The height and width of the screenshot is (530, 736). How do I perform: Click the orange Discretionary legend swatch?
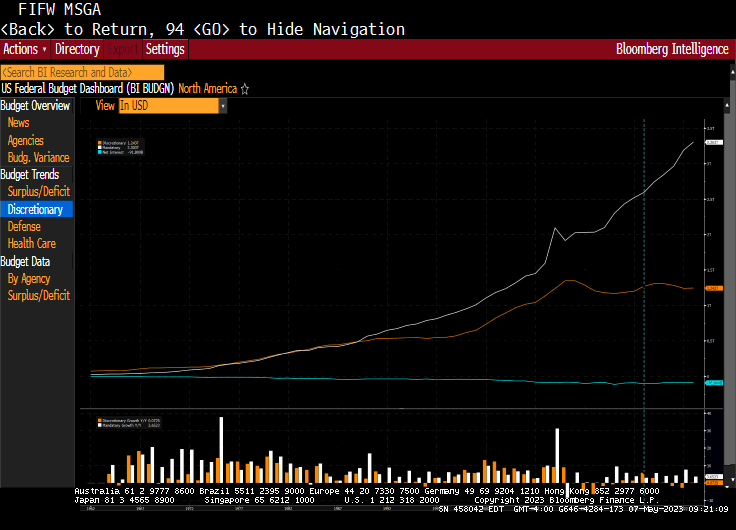pos(99,143)
